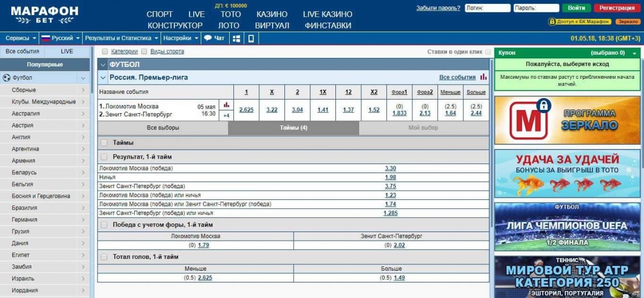
Task: Click the Russian flag language icon
Action: [46, 39]
